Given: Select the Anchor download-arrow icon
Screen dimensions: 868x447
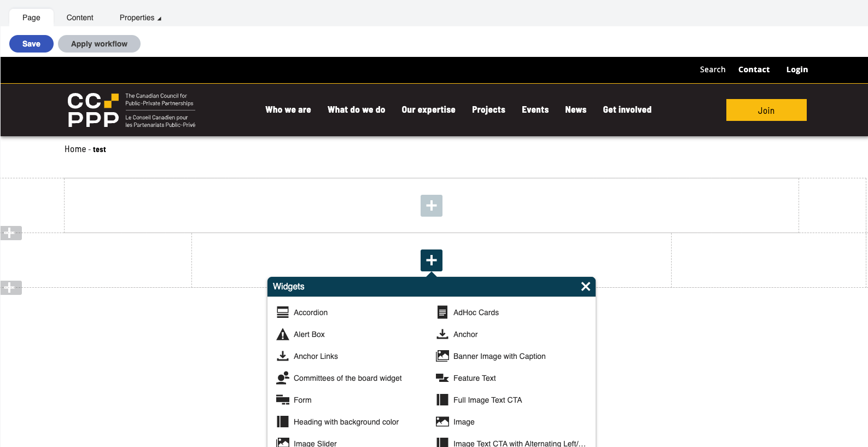Looking at the screenshot, I should pyautogui.click(x=442, y=334).
